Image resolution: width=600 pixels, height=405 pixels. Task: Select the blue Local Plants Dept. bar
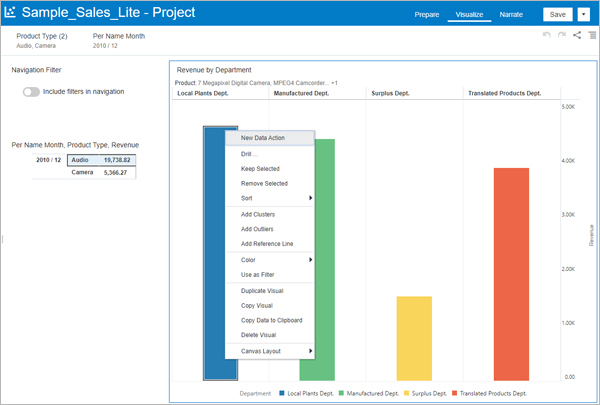tap(214, 253)
